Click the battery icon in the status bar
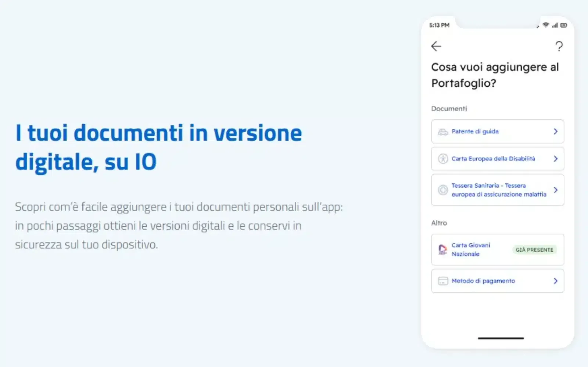The height and width of the screenshot is (367, 588). point(564,25)
